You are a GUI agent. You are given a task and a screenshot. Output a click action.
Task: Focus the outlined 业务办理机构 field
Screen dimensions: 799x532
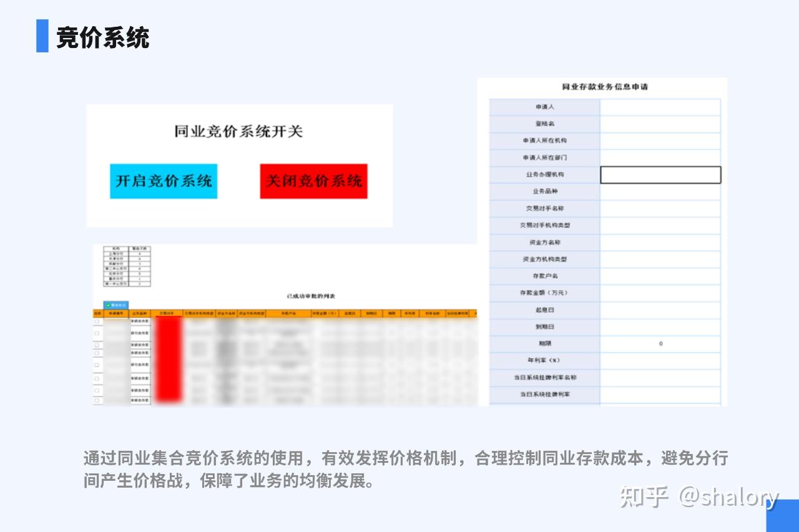click(660, 175)
